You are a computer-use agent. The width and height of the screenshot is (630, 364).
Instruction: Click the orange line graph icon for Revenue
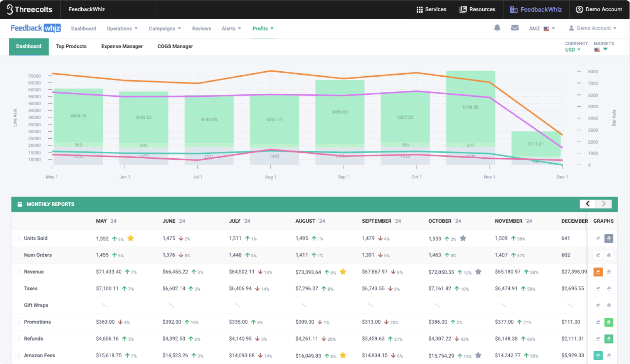tap(598, 272)
